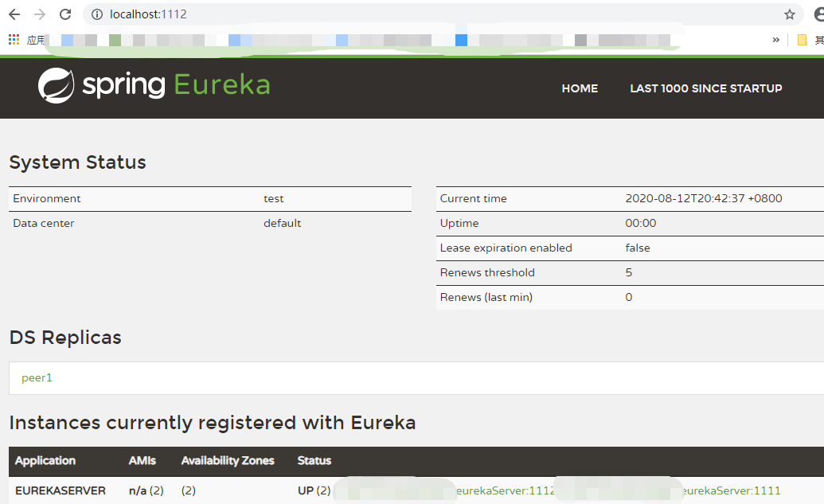This screenshot has width=824, height=504.
Task: Select the System Status heading
Action: coord(78,162)
